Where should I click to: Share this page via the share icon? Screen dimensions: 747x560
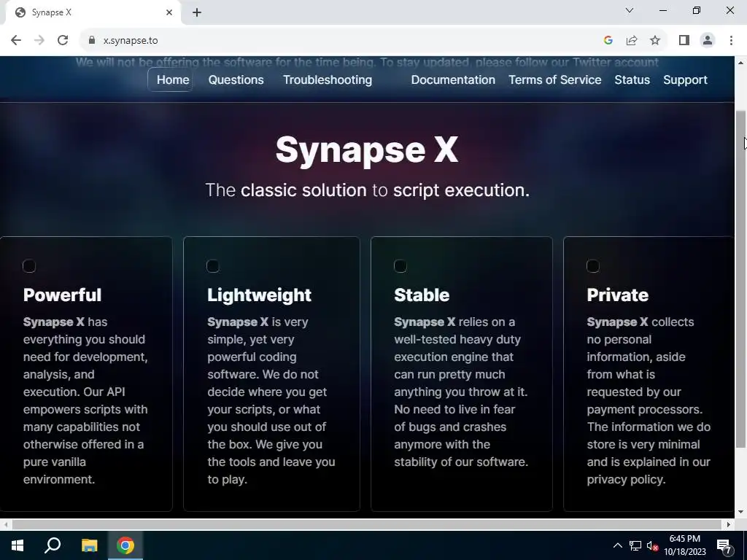632,41
